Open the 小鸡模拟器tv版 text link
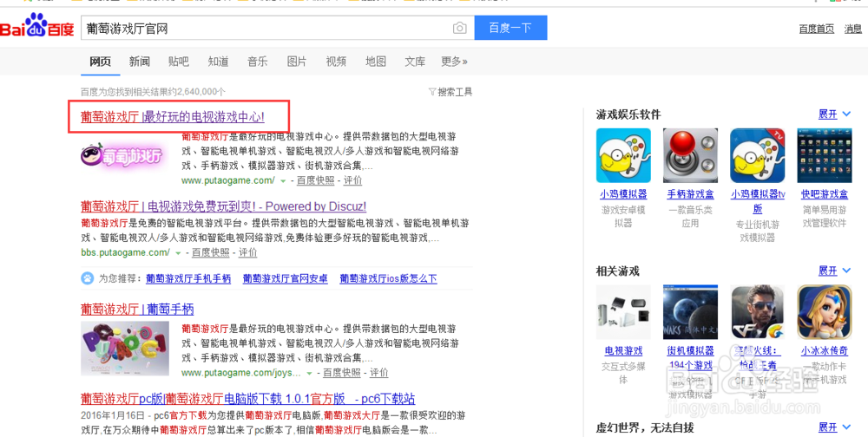The width and height of the screenshot is (868, 437). point(758,201)
